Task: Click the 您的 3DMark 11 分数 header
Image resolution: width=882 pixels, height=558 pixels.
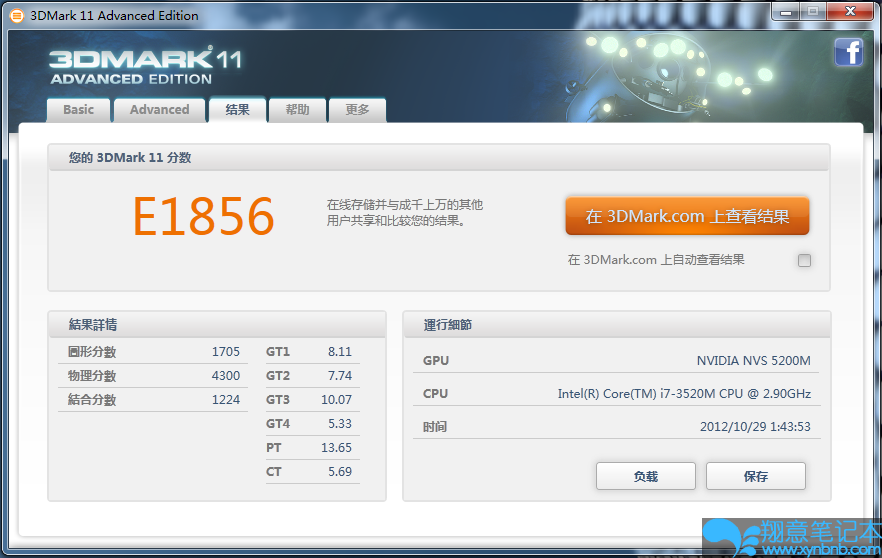Action: [439, 158]
